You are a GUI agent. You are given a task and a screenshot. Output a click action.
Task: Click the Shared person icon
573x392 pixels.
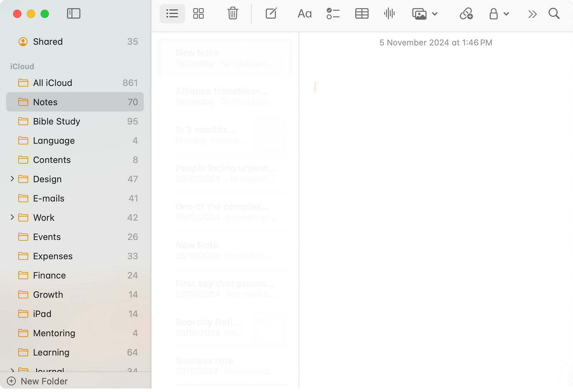click(x=23, y=42)
